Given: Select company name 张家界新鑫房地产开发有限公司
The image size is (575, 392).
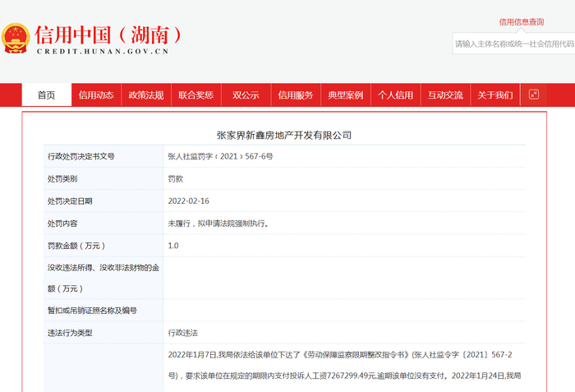Looking at the screenshot, I should click(284, 135).
